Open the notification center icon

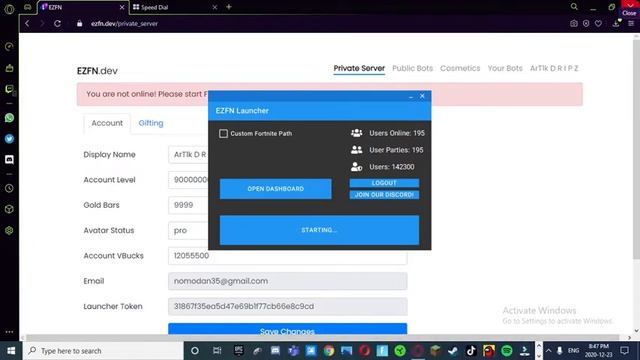pyautogui.click(x=624, y=351)
